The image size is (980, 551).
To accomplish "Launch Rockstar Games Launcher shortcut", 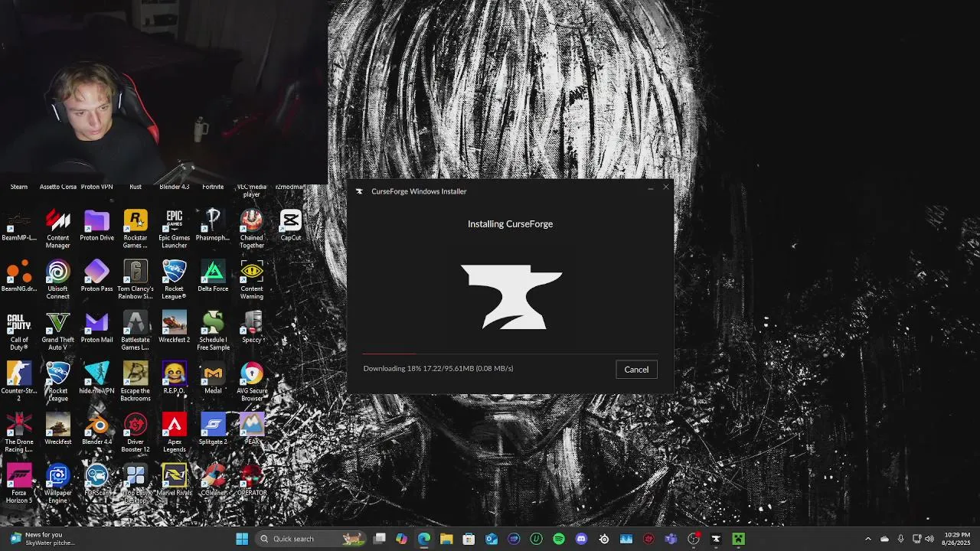I will 136,229.
